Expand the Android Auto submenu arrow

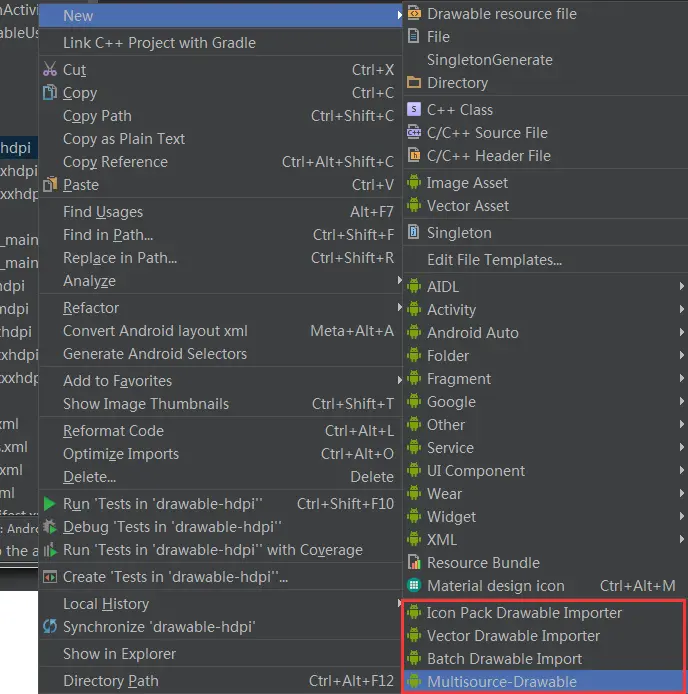(682, 332)
